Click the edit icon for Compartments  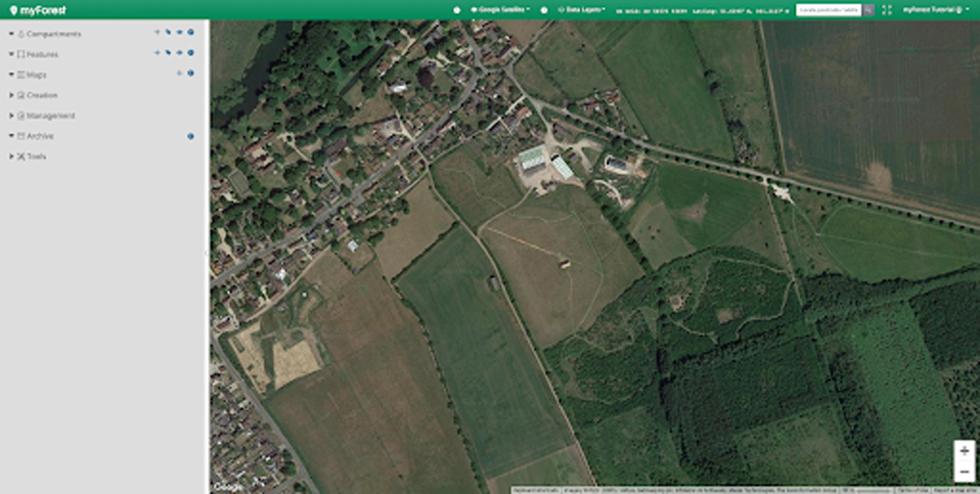[167, 33]
